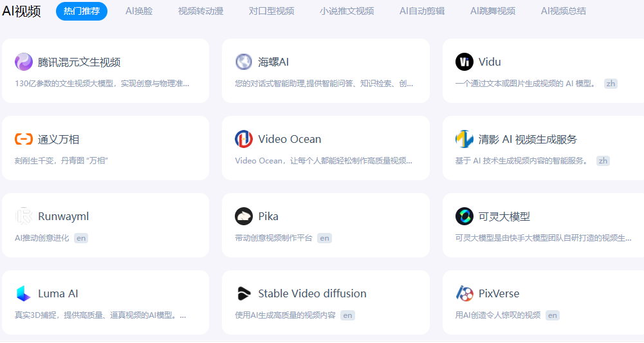This screenshot has height=343, width=644.
Task: Click the en tag on Stable Video diffusion
Action: tap(347, 315)
